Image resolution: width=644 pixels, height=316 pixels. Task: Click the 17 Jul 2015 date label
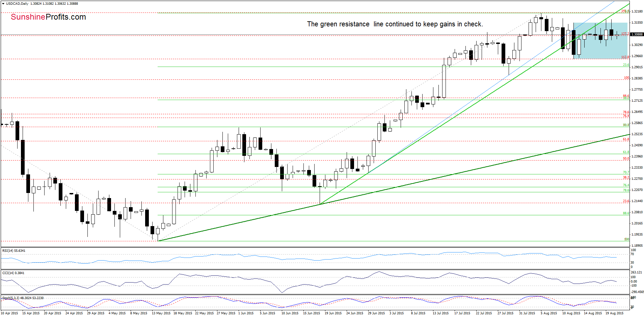462,313
